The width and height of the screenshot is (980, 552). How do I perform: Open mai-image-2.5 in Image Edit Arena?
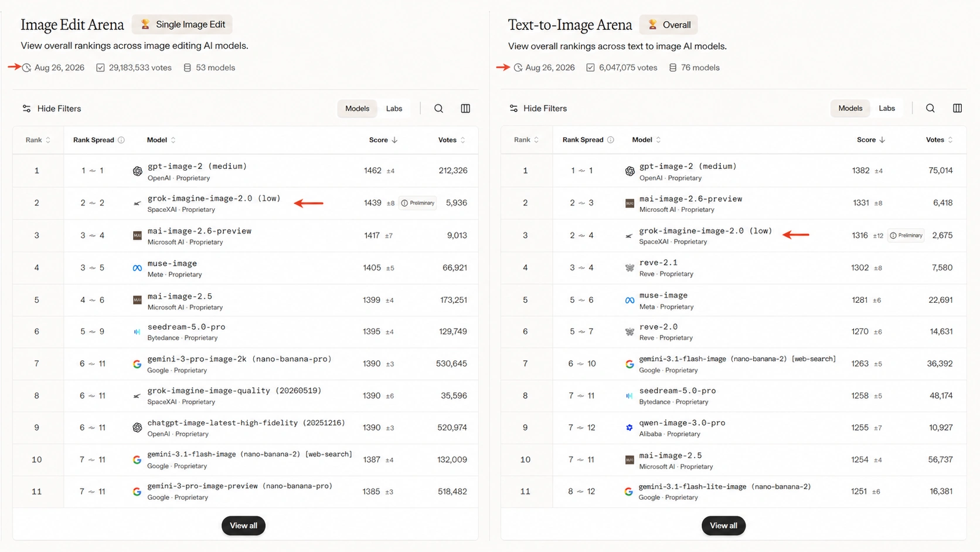coord(180,296)
